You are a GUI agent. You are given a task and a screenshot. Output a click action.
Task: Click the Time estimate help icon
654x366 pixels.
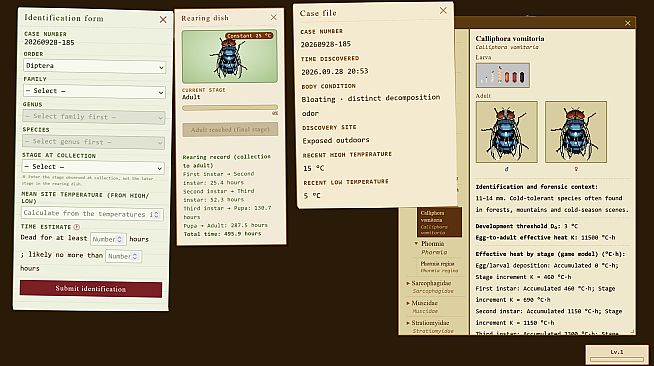coord(77,227)
